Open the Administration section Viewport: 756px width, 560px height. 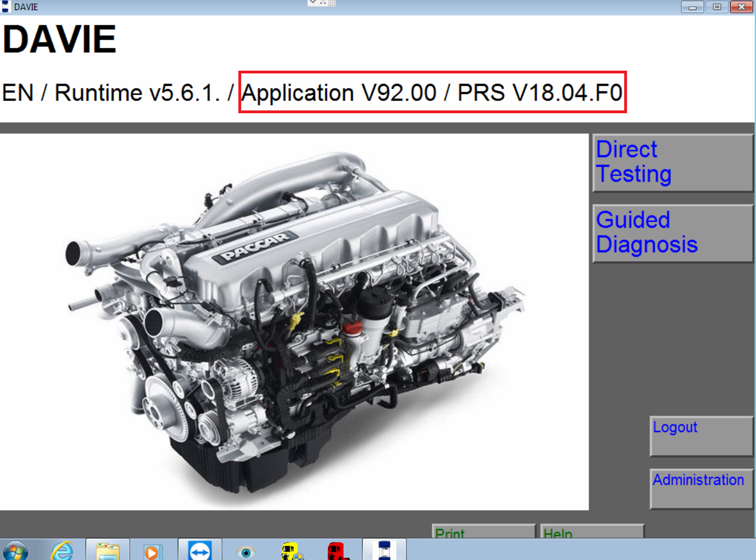click(701, 489)
